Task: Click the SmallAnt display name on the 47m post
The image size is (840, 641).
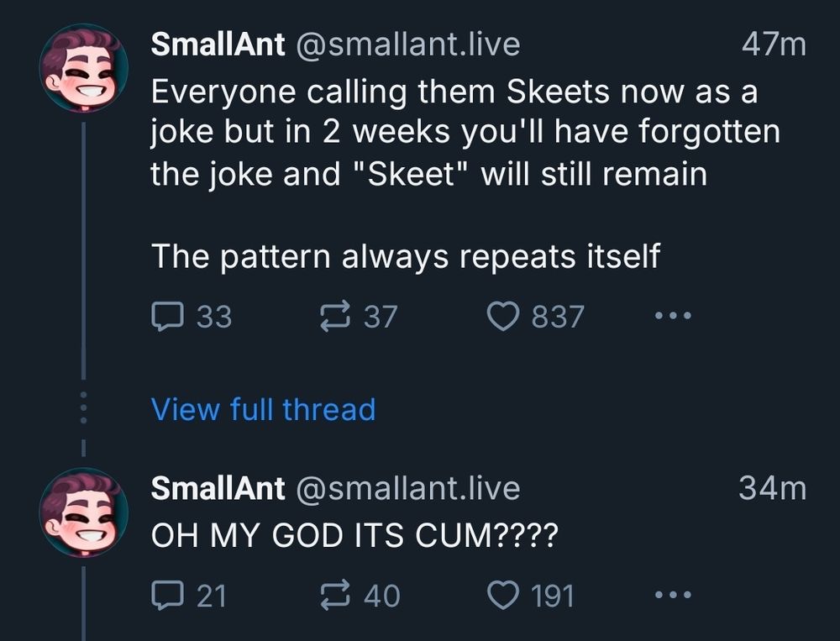Action: [x=218, y=45]
